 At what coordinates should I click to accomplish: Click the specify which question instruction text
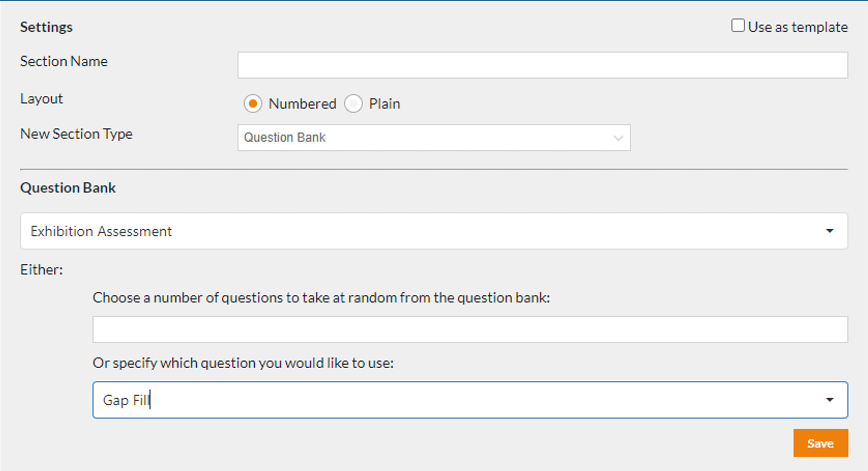(244, 363)
